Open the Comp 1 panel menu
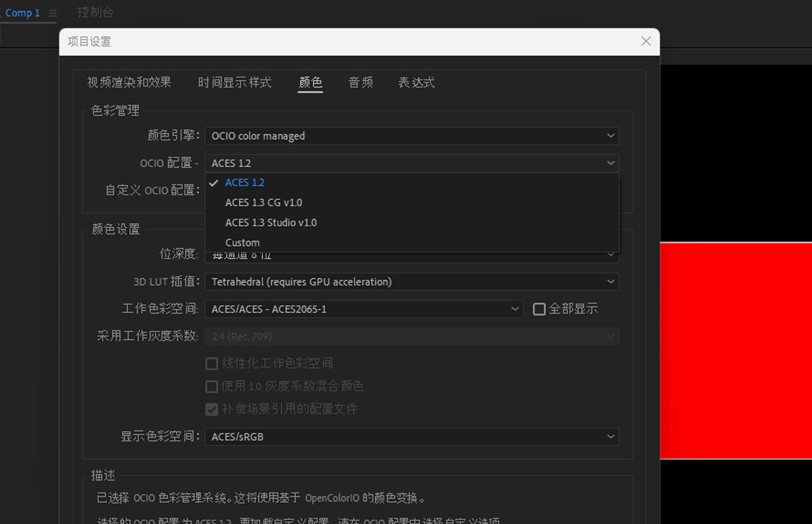This screenshot has width=812, height=524. coord(53,11)
